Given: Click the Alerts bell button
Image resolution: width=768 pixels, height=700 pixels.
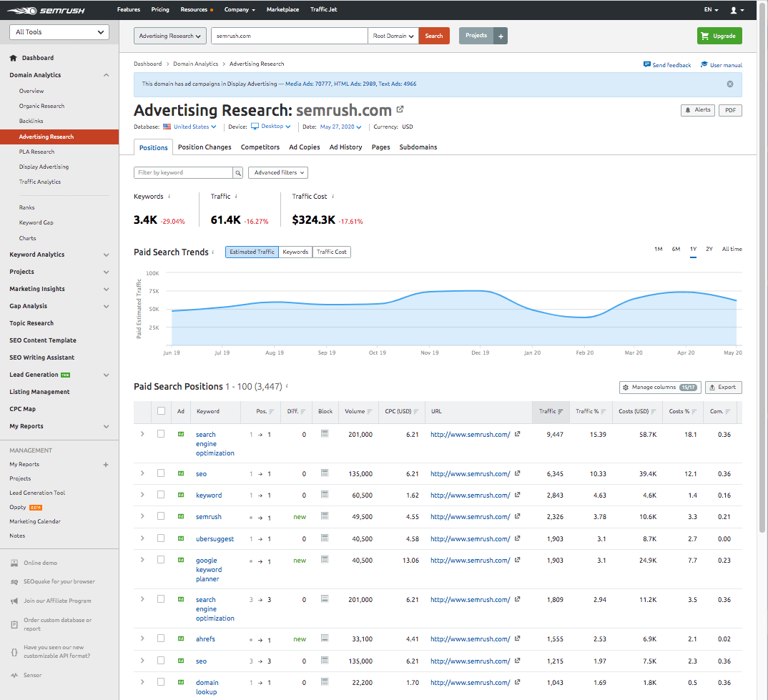Looking at the screenshot, I should click(x=697, y=110).
